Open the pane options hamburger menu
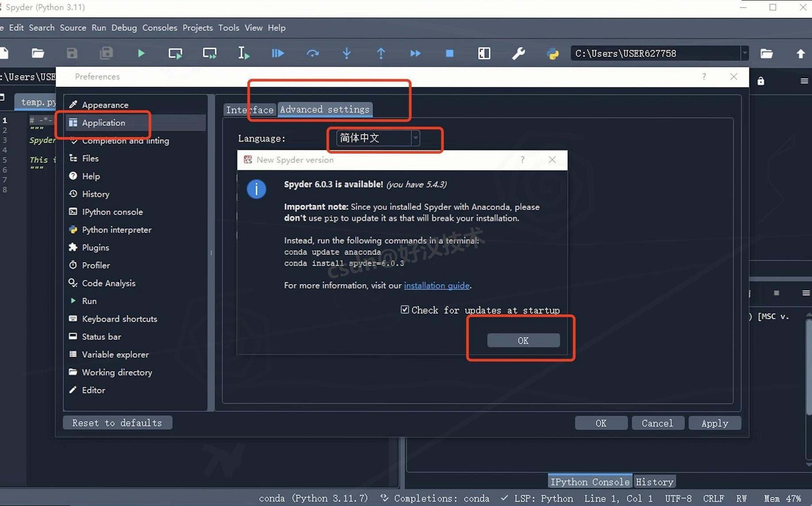This screenshot has height=506, width=812. (804, 81)
